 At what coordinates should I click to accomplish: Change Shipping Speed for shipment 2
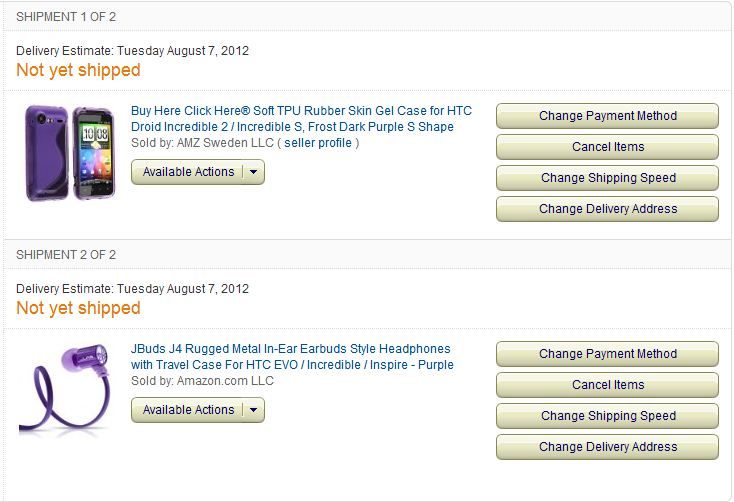click(x=607, y=416)
